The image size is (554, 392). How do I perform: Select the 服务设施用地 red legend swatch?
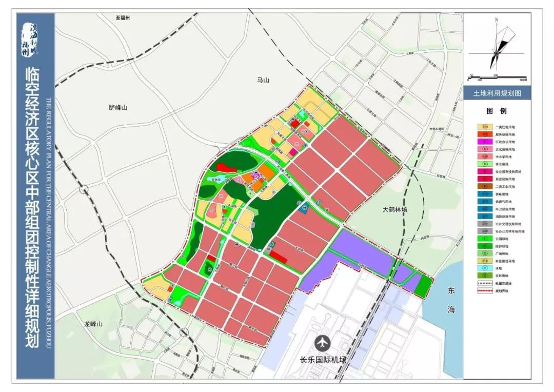click(485, 134)
